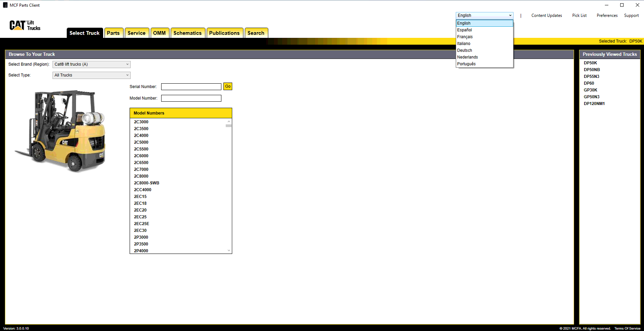
Task: Open the Schematics tab
Action: coord(188,33)
